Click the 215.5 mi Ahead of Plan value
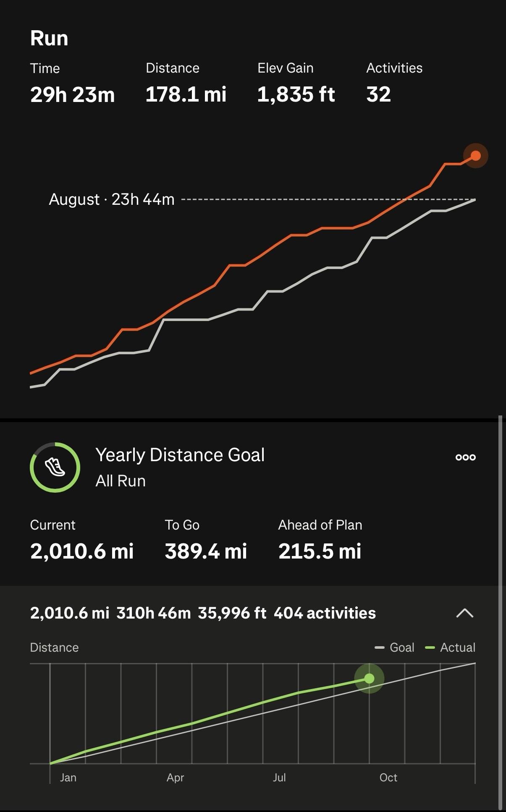This screenshot has height=812, width=506. (320, 551)
